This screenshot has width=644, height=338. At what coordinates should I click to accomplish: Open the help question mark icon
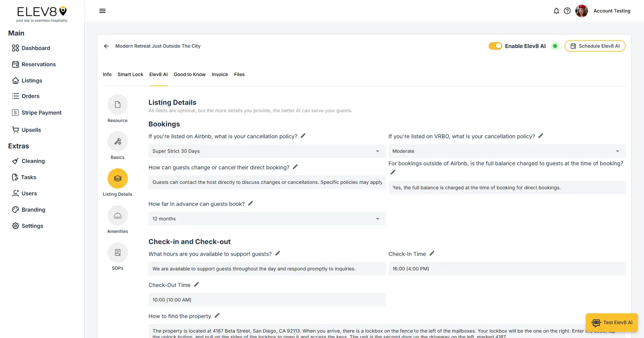(x=567, y=11)
